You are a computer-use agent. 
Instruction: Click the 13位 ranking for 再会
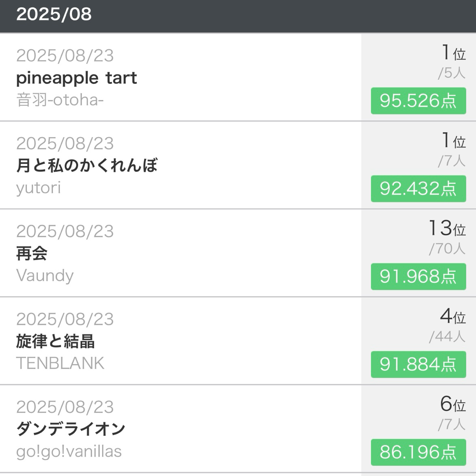446,228
